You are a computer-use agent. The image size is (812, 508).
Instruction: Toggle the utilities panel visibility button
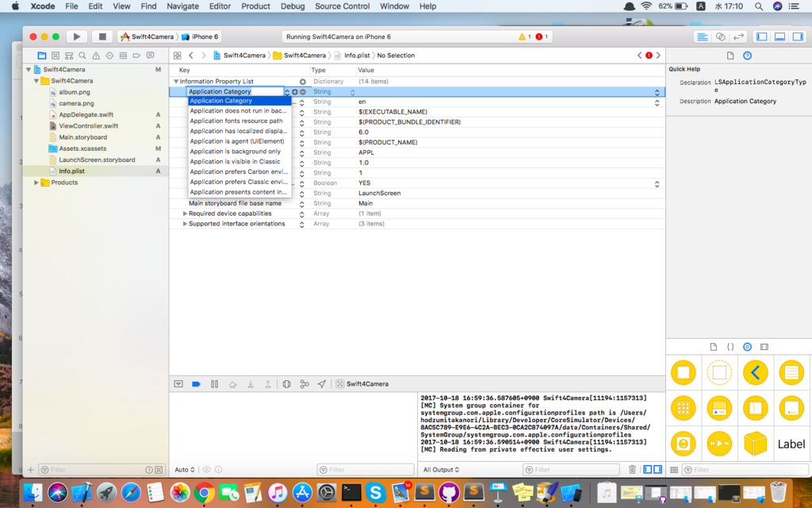click(798, 37)
